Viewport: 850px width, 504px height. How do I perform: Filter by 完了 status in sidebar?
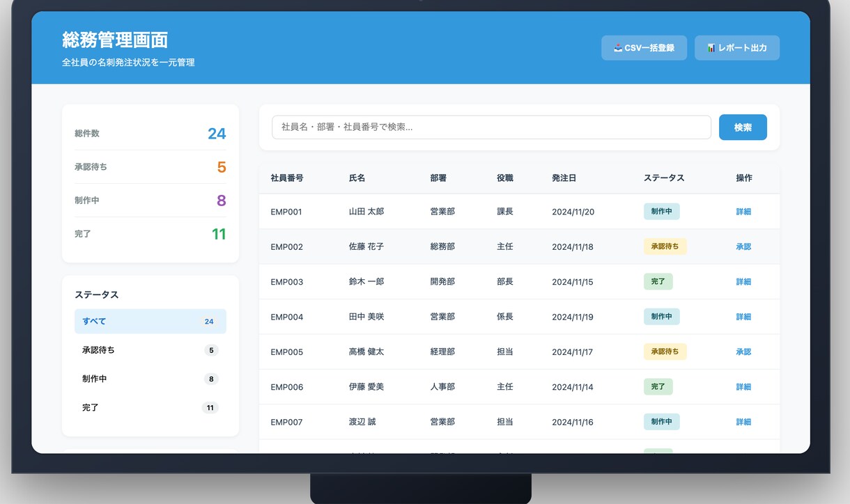pos(150,408)
